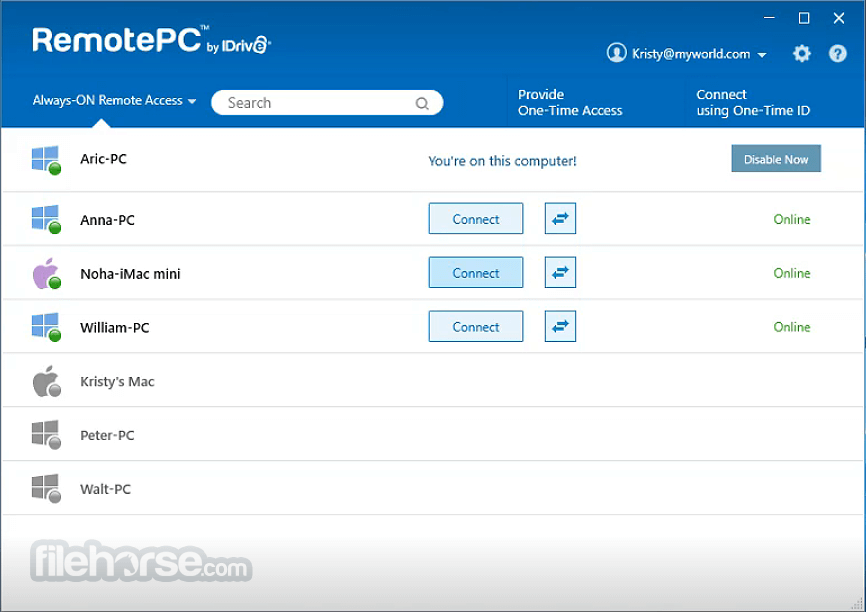The height and width of the screenshot is (612, 866).
Task: Click the RemotePC by IDrive logo
Action: 151,40
